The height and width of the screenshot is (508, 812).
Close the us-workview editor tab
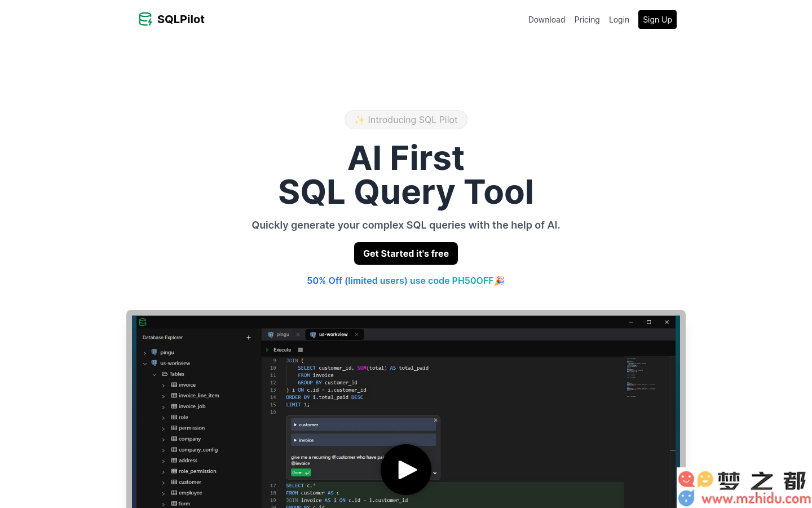357,335
